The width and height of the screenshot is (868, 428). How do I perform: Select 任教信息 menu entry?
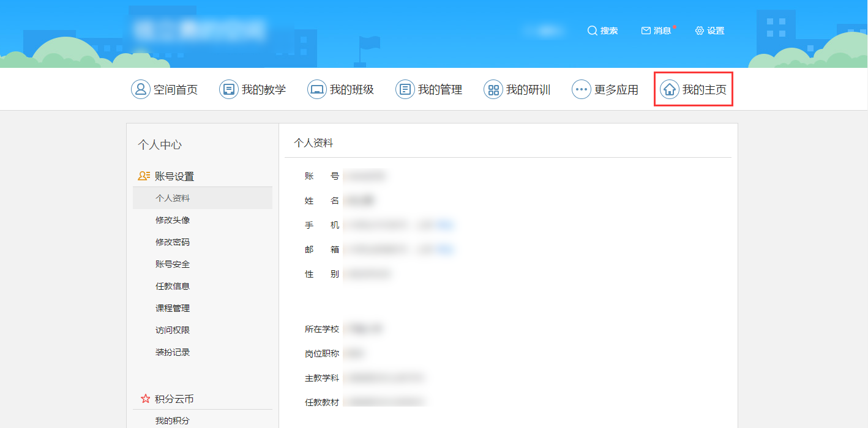click(173, 286)
